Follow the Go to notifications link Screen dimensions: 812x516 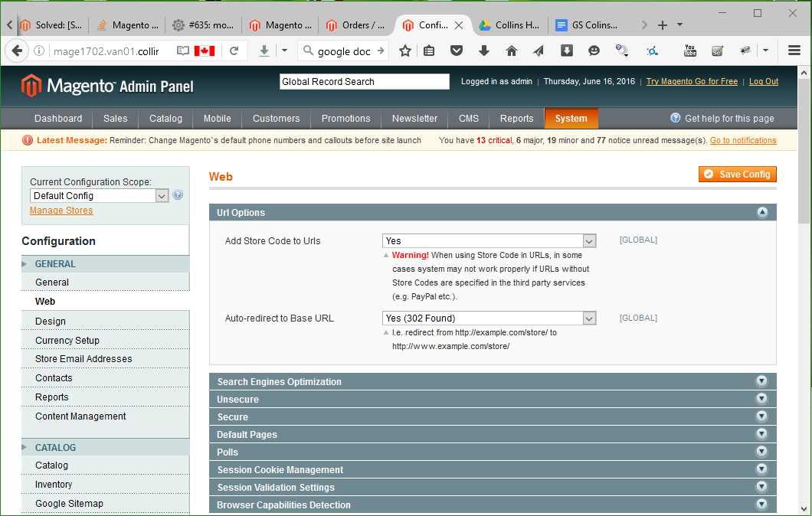pos(743,140)
